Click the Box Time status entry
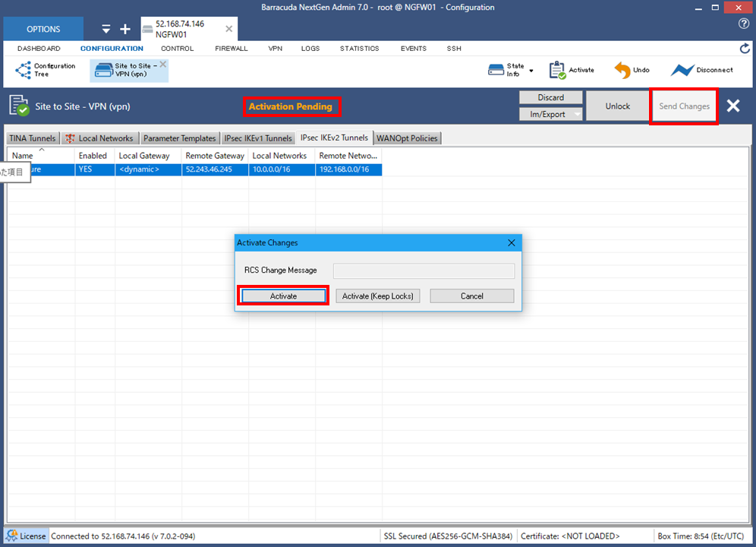The width and height of the screenshot is (756, 547). 701,536
